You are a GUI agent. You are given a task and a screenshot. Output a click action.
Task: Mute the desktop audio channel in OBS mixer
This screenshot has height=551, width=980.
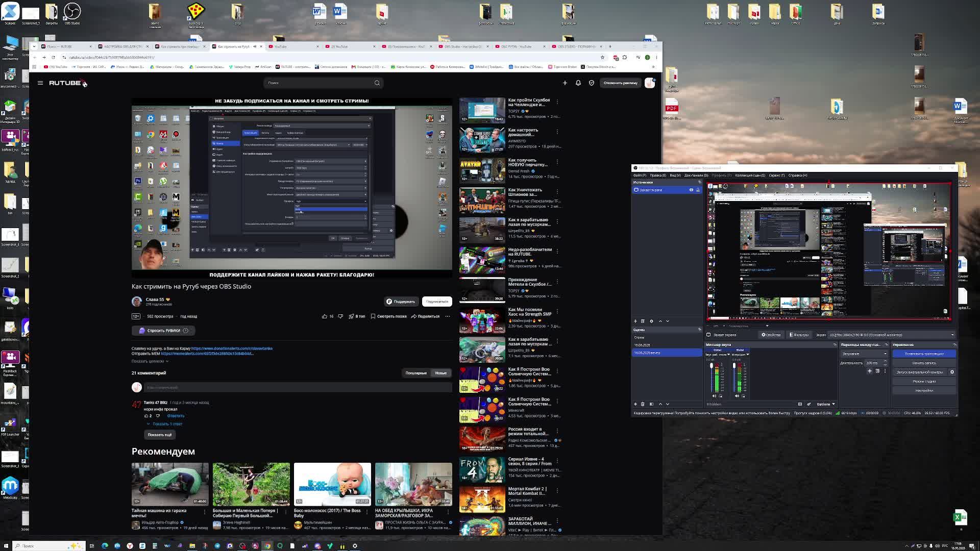pyautogui.click(x=714, y=396)
